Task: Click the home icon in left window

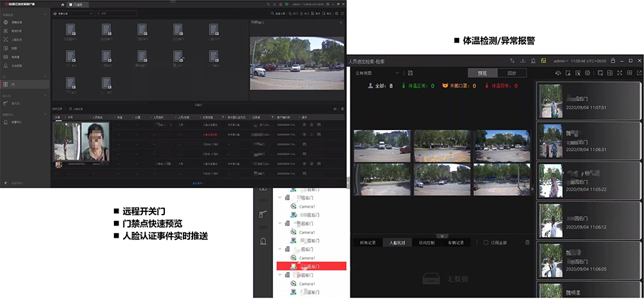Action: click(62, 4)
